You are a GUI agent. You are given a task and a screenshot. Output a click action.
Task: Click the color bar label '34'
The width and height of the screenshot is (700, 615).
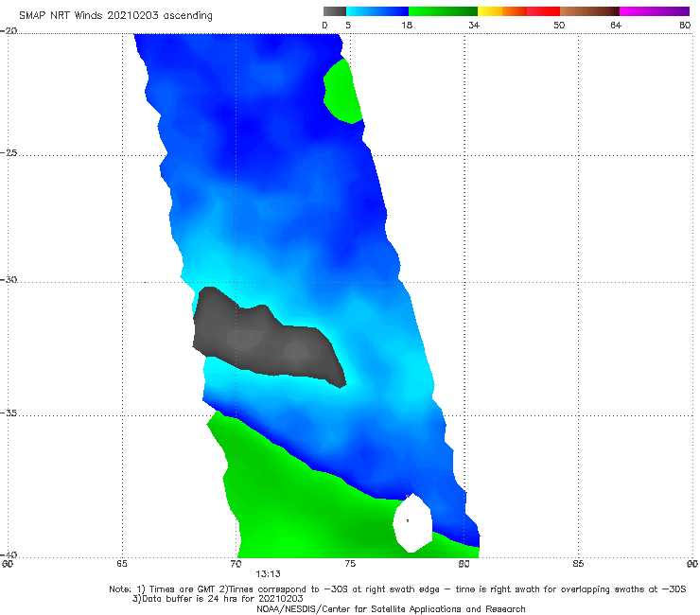click(x=474, y=25)
